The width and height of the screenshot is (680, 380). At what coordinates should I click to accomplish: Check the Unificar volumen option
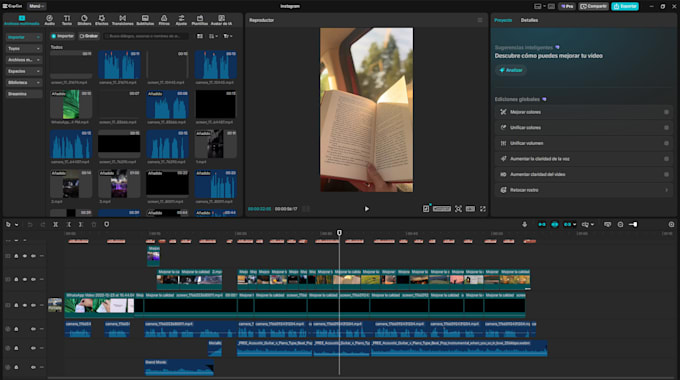coord(667,143)
